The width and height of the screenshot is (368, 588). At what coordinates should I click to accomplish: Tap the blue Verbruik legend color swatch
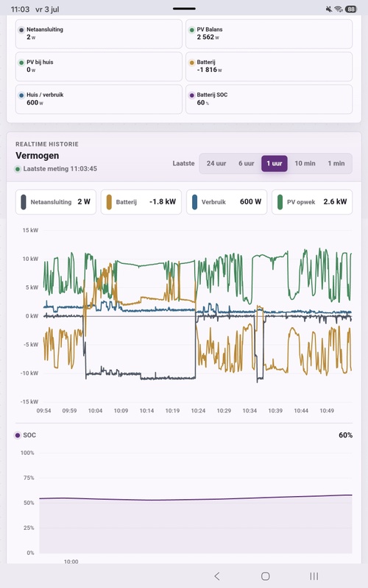(194, 201)
